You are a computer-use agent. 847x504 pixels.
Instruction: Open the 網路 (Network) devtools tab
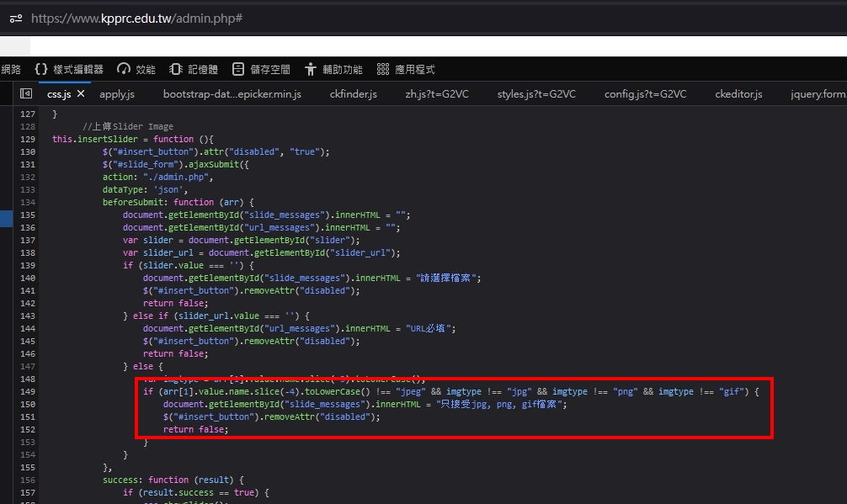[11, 69]
